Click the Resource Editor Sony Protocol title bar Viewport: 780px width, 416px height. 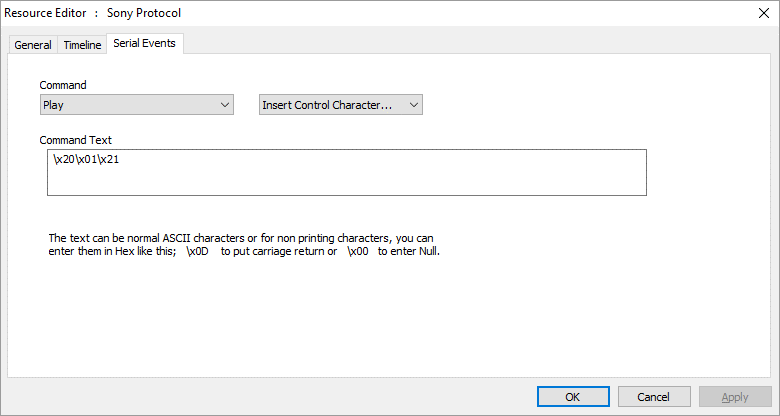click(x=93, y=13)
